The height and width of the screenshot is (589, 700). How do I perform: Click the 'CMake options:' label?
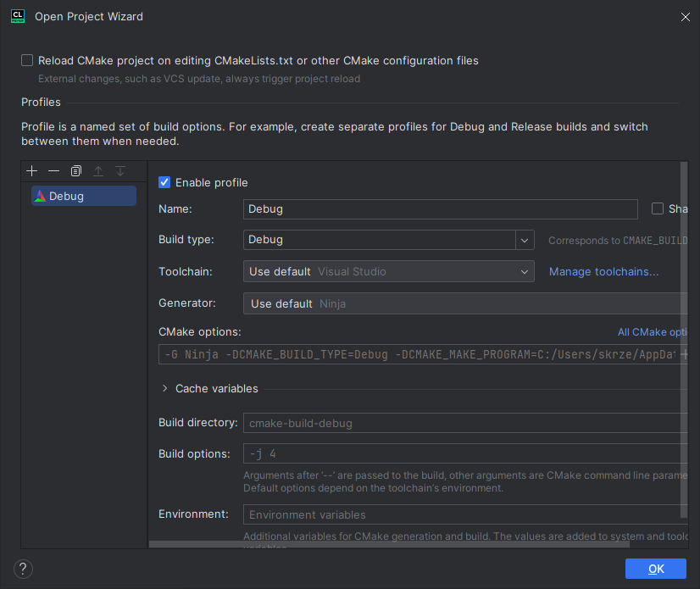coord(199,331)
